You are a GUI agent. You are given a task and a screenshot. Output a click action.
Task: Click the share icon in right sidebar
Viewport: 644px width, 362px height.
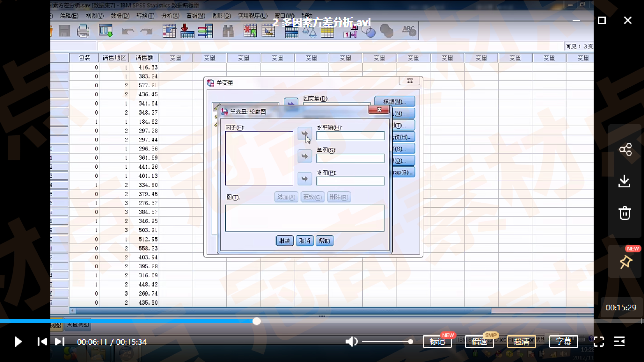pos(625,149)
